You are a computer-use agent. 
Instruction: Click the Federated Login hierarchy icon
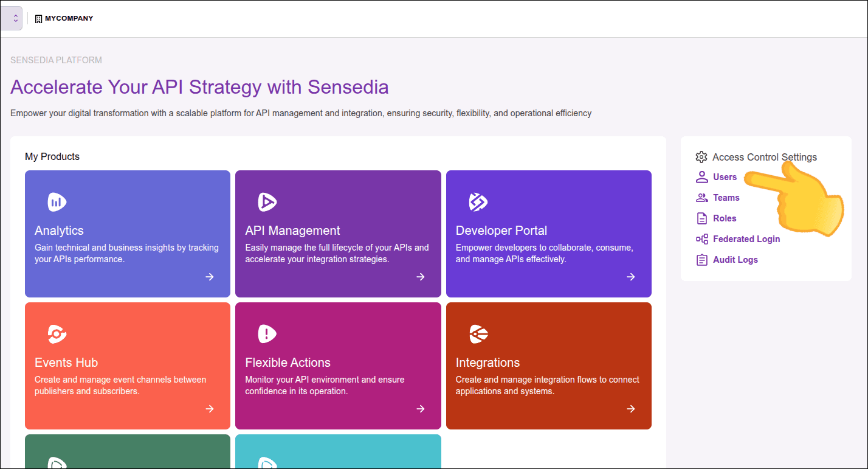point(702,239)
